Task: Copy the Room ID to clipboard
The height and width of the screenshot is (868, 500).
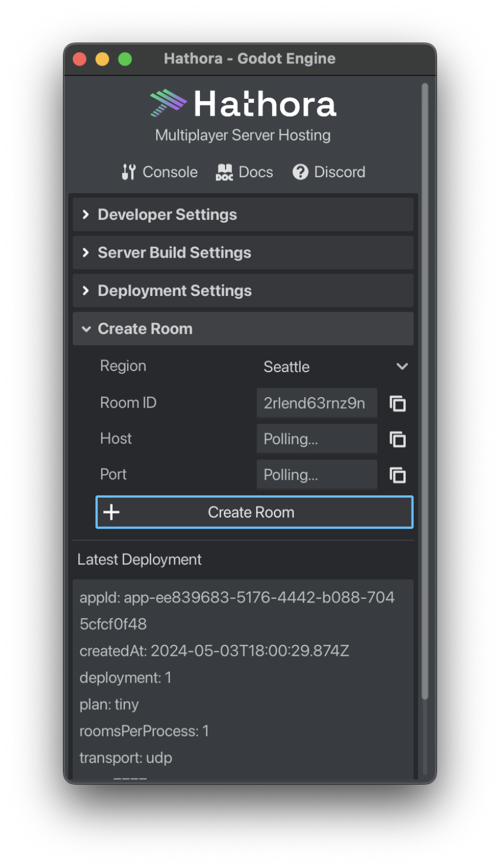Action: click(398, 403)
